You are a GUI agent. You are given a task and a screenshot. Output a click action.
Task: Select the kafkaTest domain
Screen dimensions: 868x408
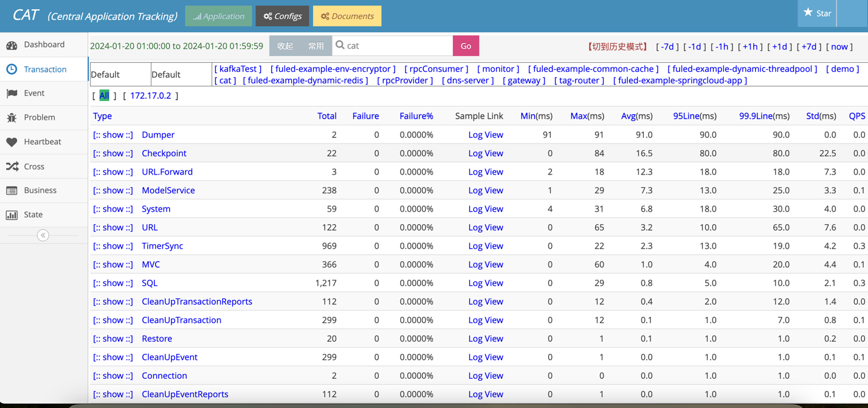[238, 69]
